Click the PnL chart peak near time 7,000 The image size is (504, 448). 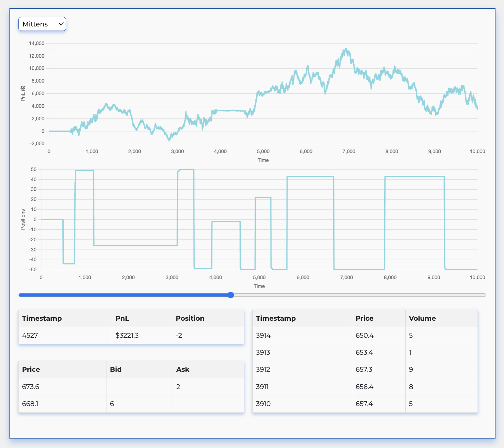(x=346, y=49)
